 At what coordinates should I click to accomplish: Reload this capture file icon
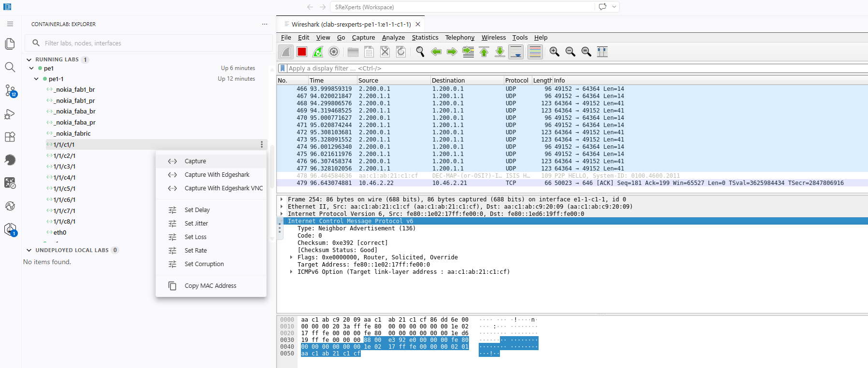tap(401, 52)
